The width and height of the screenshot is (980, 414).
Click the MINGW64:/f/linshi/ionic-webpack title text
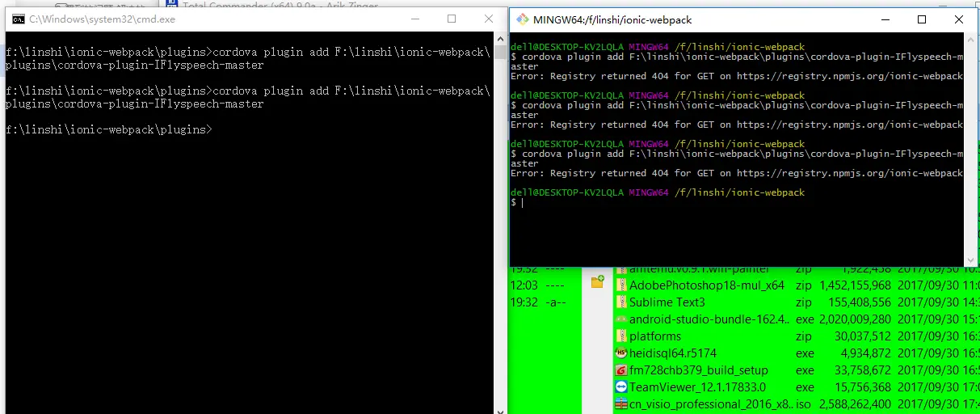click(612, 19)
